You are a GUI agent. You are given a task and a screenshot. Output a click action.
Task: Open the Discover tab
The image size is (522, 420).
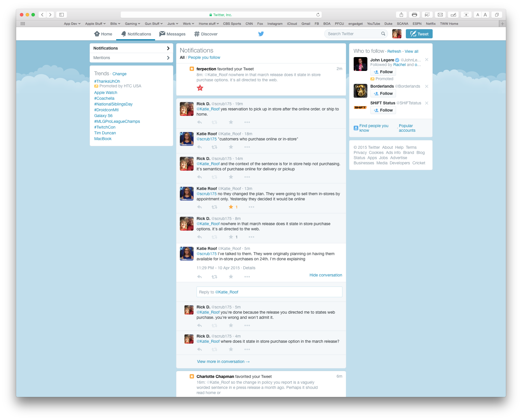[x=206, y=34]
